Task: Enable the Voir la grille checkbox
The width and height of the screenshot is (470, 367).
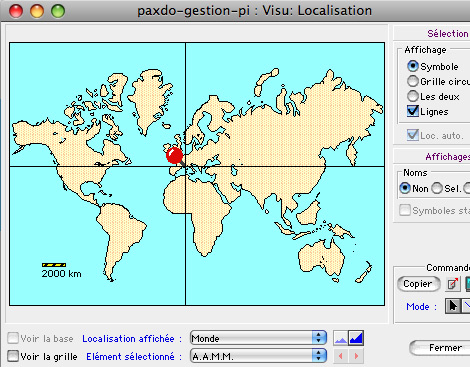Action: click(x=13, y=356)
